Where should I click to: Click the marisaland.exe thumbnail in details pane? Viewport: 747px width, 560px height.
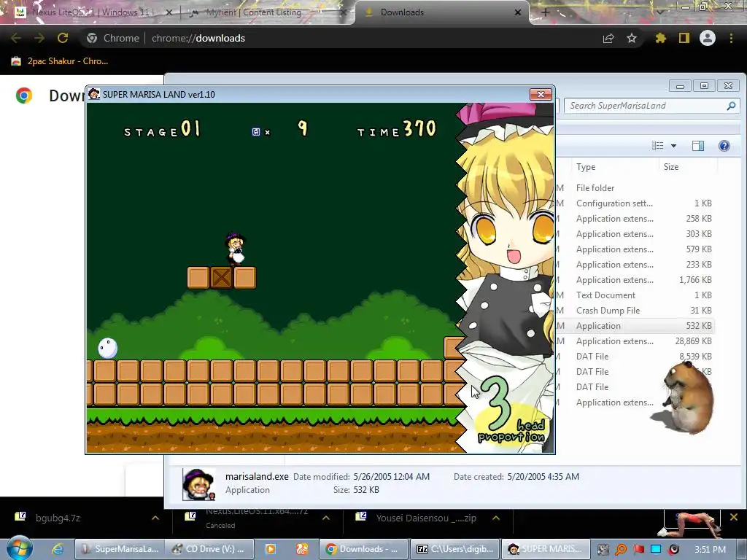tap(198, 484)
